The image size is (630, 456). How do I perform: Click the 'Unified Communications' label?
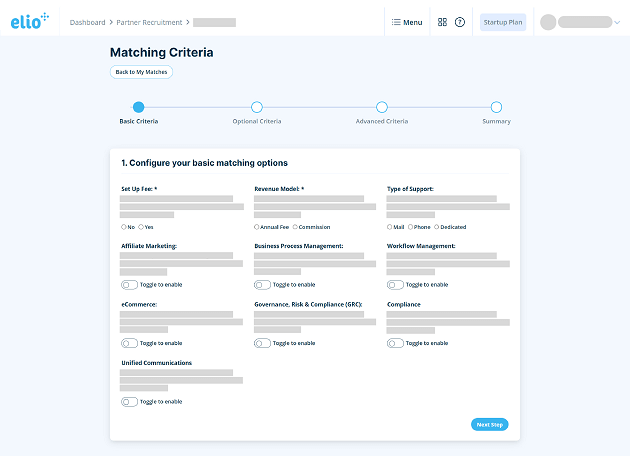(157, 363)
